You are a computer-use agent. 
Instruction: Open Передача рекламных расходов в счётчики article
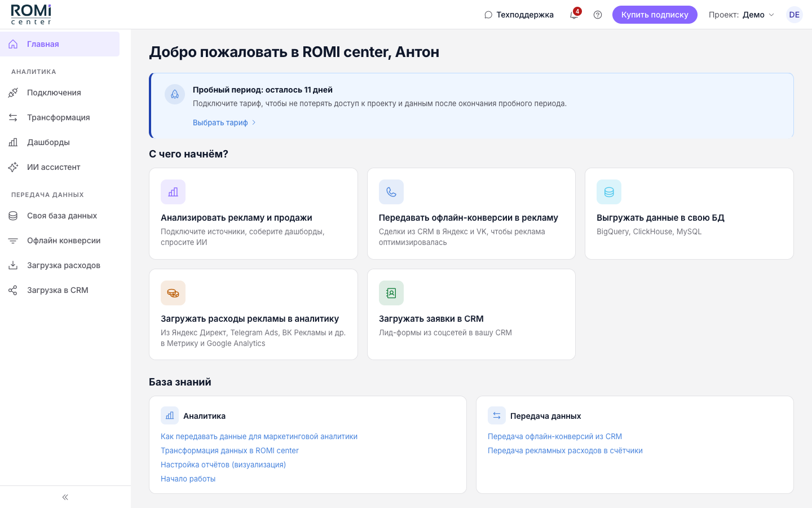(565, 450)
